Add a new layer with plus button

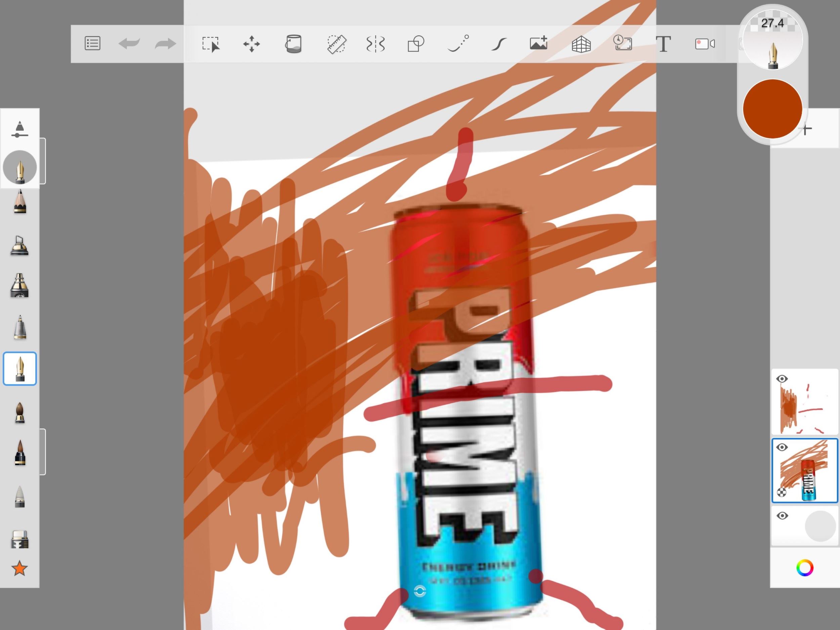(807, 129)
